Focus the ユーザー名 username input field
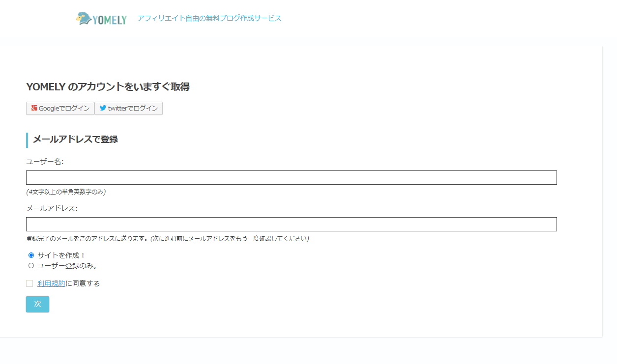 (x=291, y=178)
